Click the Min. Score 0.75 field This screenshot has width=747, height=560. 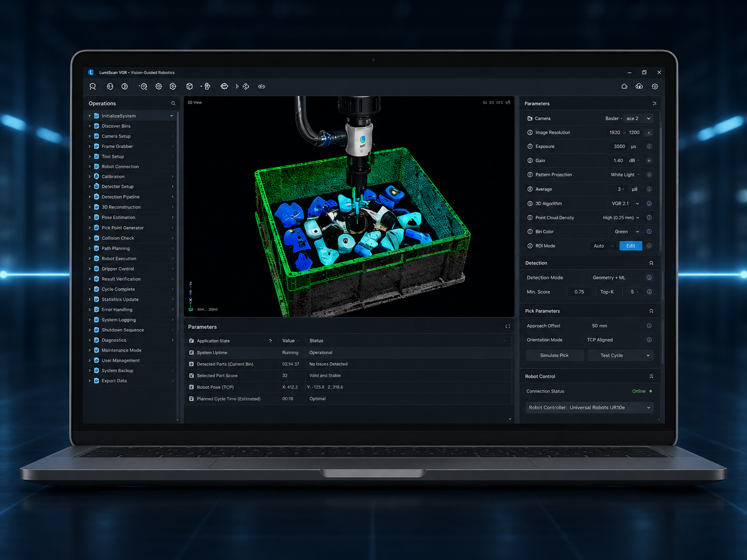coord(579,292)
